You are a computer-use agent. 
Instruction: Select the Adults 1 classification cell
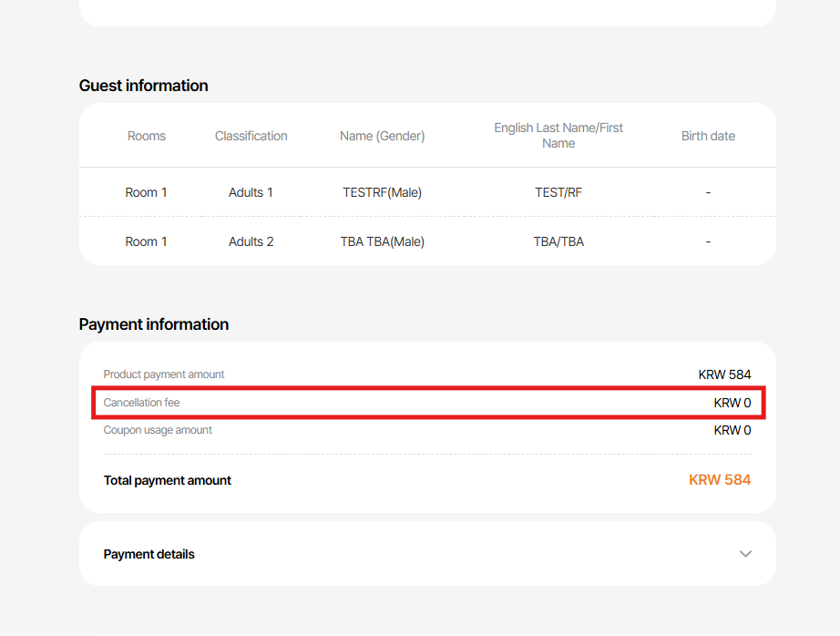(x=251, y=192)
